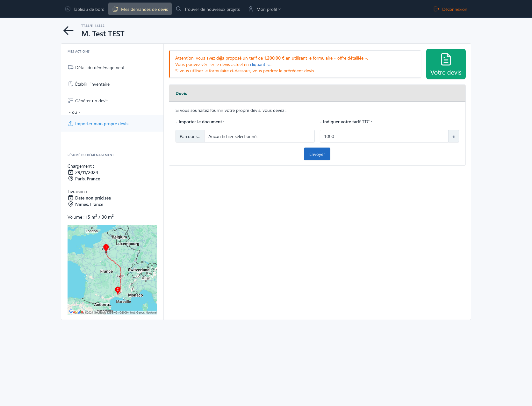Click the calendar icon beside 29/11/2024
Image resolution: width=532 pixels, height=406 pixels.
pyautogui.click(x=71, y=172)
